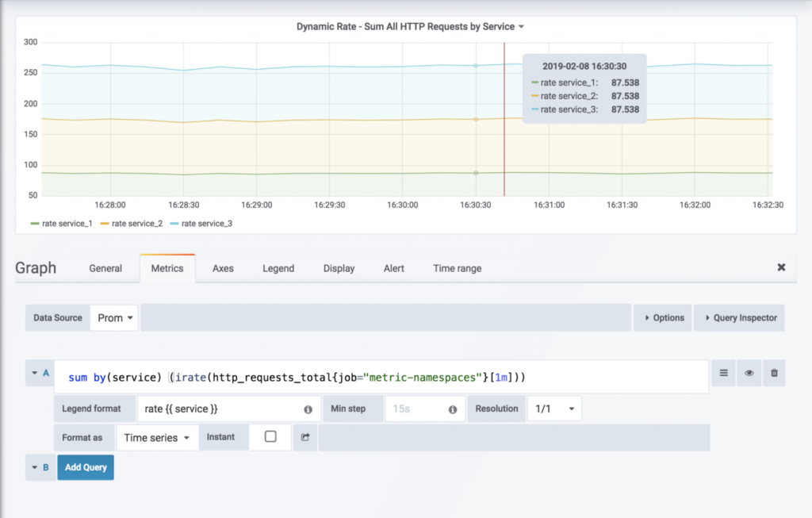
Task: Click the Min step info icon
Action: click(x=453, y=409)
